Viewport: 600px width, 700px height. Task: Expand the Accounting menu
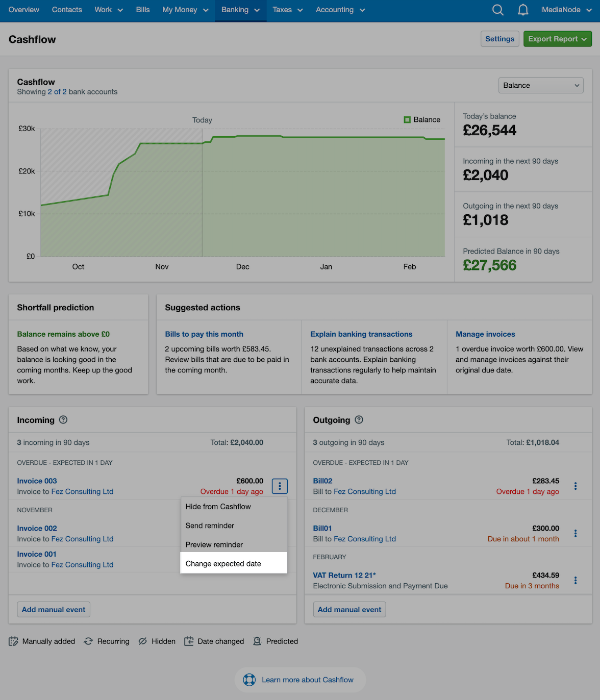340,10
